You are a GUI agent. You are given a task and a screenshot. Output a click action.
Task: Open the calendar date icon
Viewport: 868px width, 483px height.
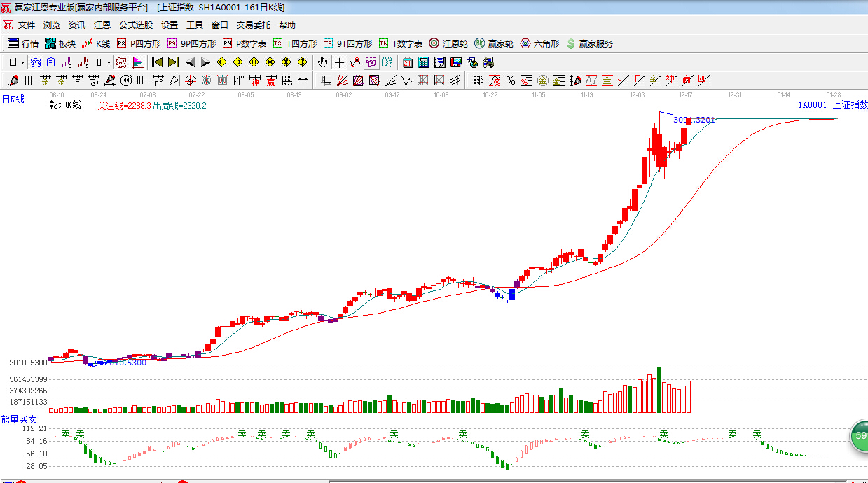click(x=407, y=62)
